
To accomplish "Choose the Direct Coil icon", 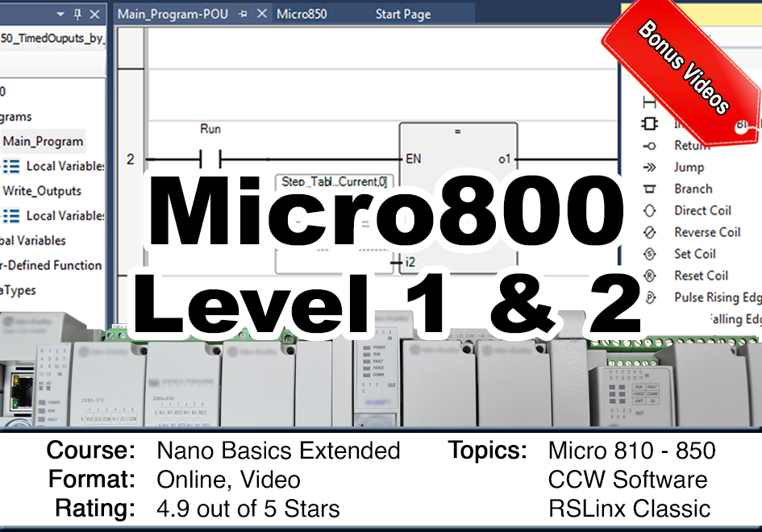I will click(x=649, y=211).
